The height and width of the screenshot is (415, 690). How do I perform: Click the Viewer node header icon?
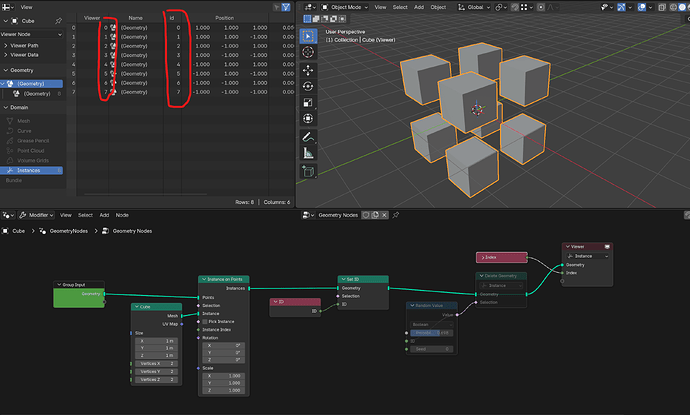pyautogui.click(x=607, y=246)
